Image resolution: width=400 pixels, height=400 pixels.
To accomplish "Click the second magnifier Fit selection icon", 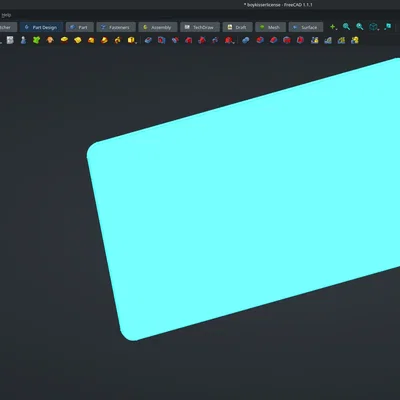I will [x=360, y=27].
